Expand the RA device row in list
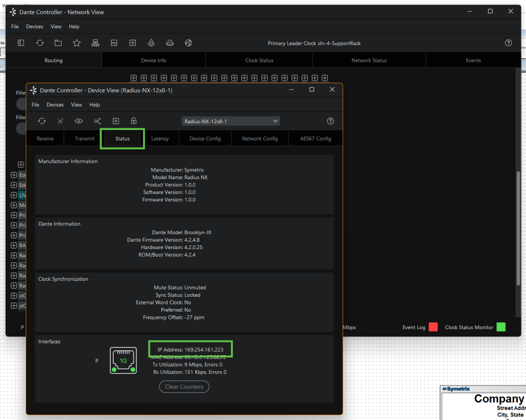Screen dimensions: 526x420 coord(14,245)
